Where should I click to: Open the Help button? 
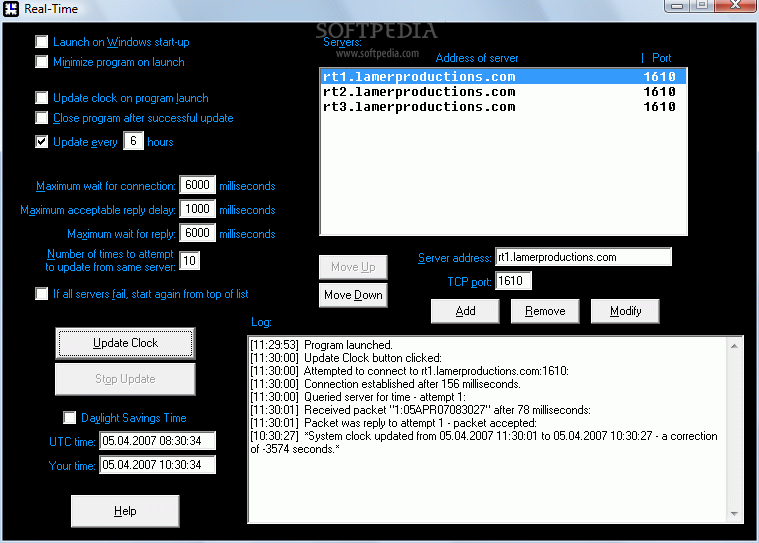coord(125,511)
